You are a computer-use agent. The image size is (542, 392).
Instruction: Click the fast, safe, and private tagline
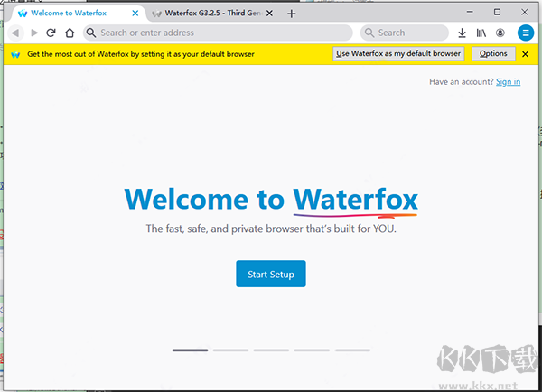pyautogui.click(x=271, y=229)
